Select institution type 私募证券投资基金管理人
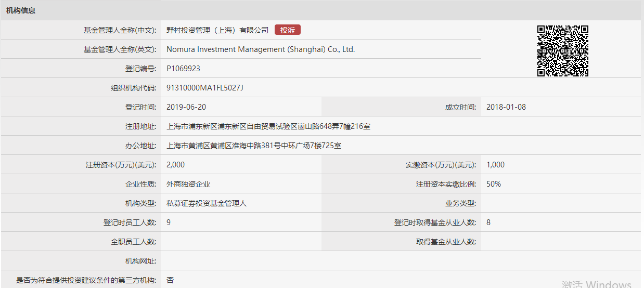 pyautogui.click(x=207, y=203)
